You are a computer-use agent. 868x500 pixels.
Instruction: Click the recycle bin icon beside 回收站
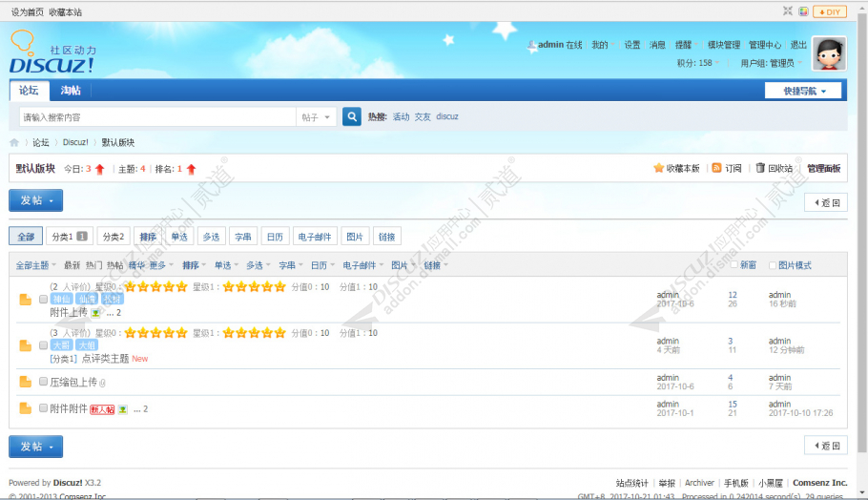coord(760,168)
